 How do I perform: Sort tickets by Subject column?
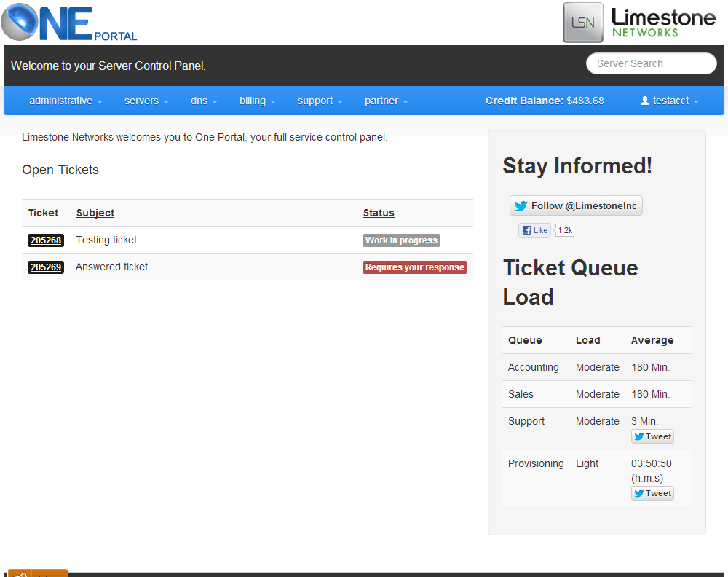pyautogui.click(x=95, y=213)
